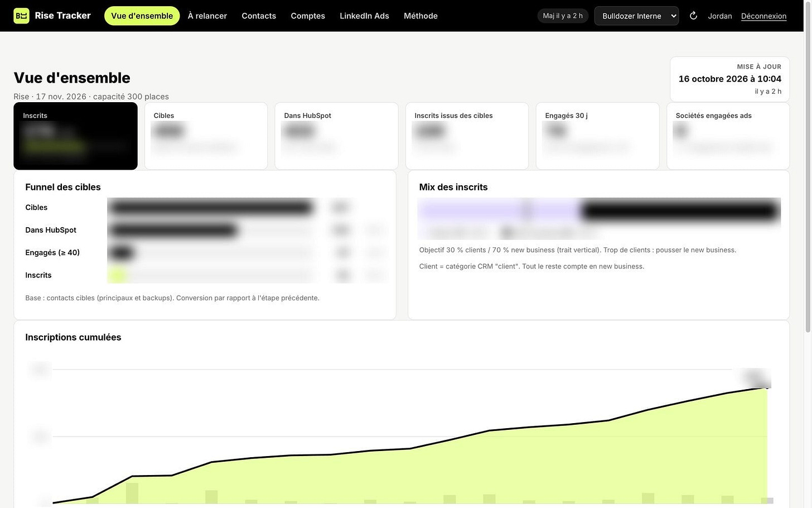Go to the À relancer tab

tap(207, 16)
